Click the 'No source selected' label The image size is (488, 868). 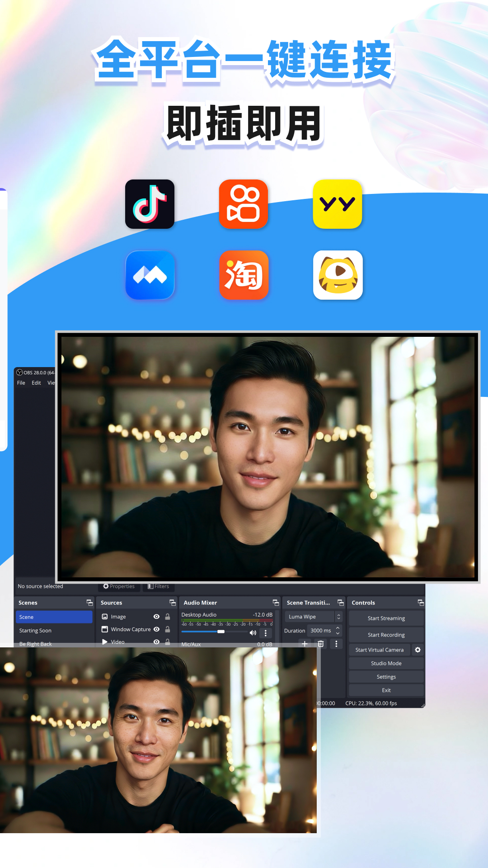click(x=40, y=586)
